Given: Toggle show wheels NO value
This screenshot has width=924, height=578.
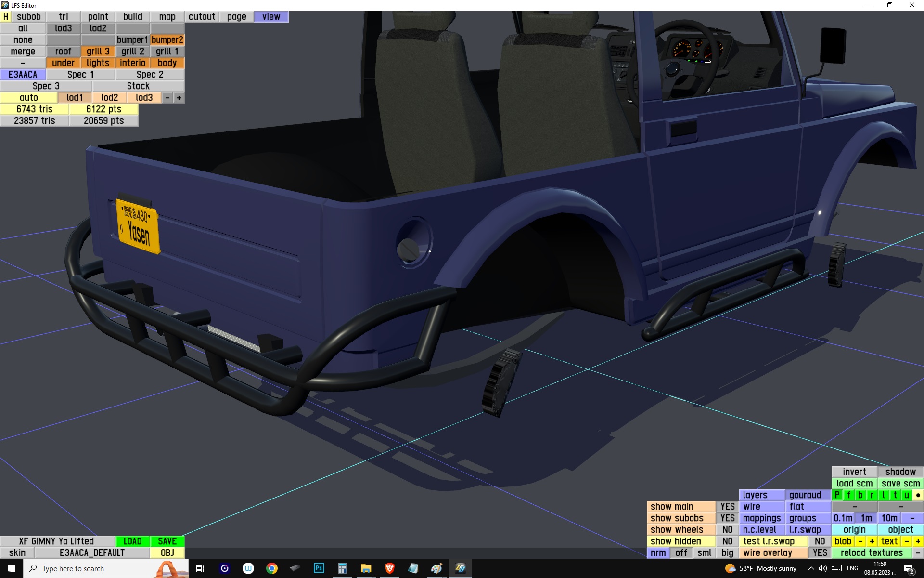Looking at the screenshot, I should coord(727,530).
